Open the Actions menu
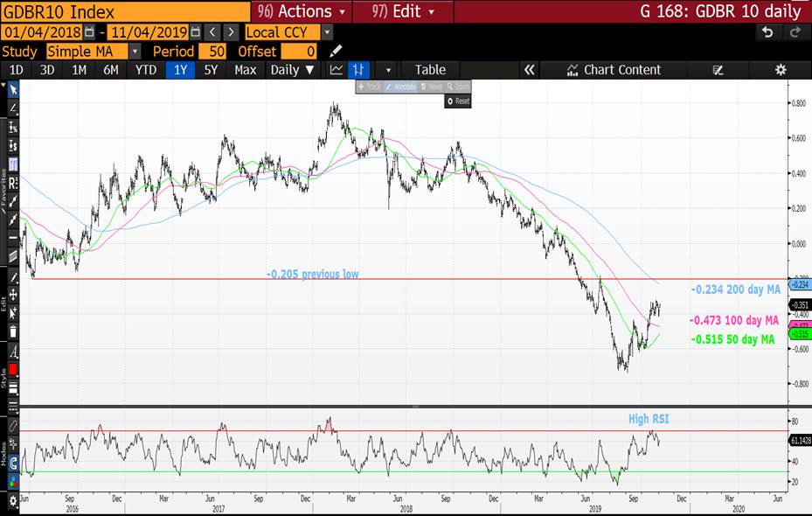This screenshot has width=812, height=516. click(x=303, y=11)
